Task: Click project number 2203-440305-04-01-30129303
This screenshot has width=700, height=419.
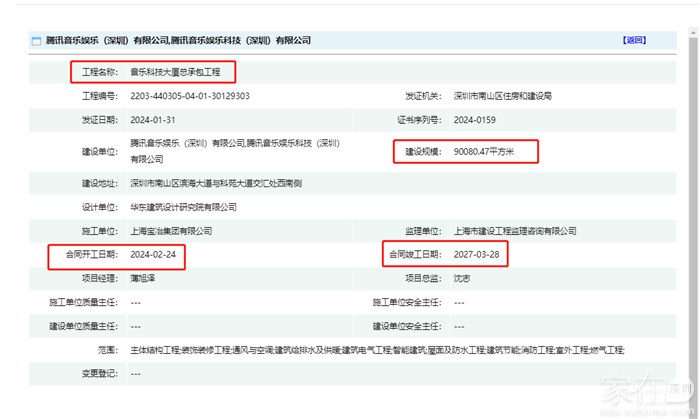Action: coord(189,96)
